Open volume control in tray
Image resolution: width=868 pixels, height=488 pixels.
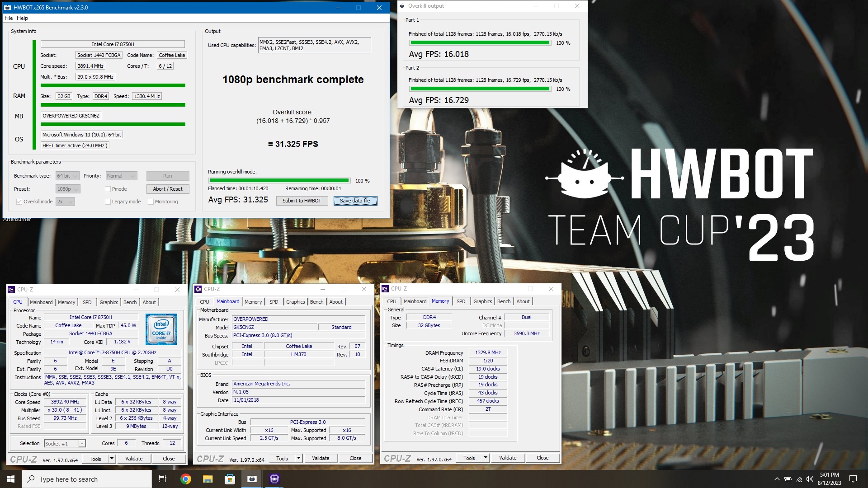click(x=809, y=479)
